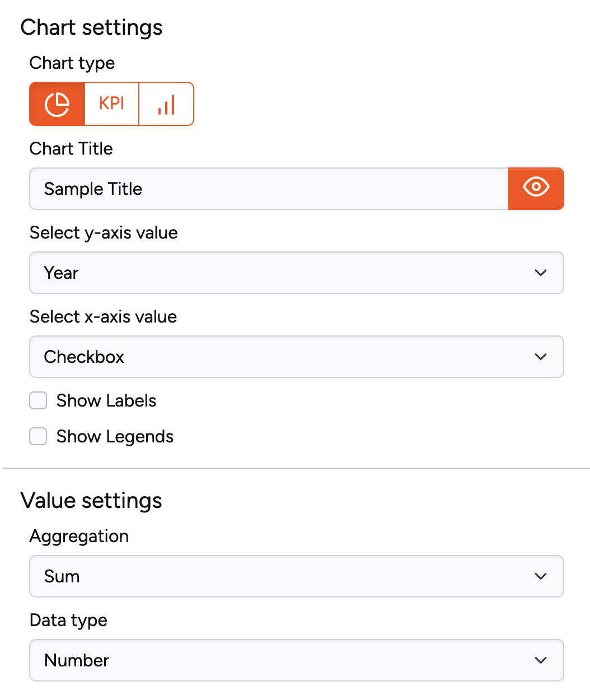Switch chart type to bar chart icon
This screenshot has width=590, height=700.
pos(166,104)
